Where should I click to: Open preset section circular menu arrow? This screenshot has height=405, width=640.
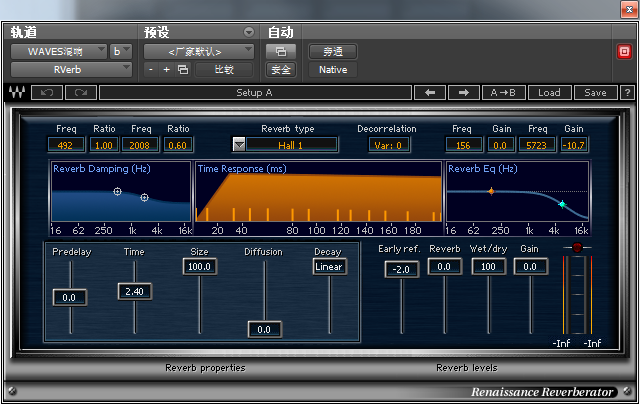click(249, 32)
